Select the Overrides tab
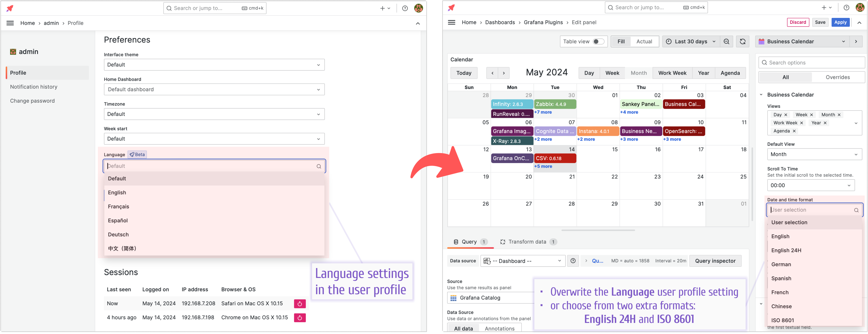Screen dimensions: 868x334 pos(837,77)
